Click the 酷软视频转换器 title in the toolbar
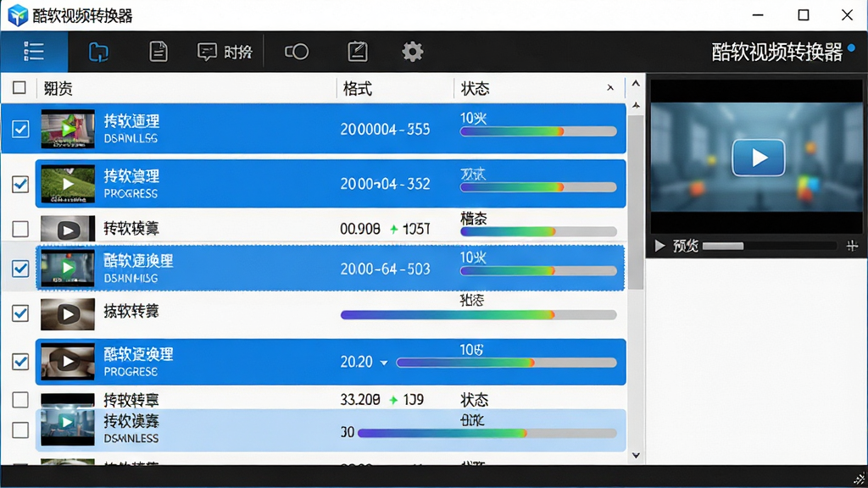The image size is (868, 488). [776, 52]
